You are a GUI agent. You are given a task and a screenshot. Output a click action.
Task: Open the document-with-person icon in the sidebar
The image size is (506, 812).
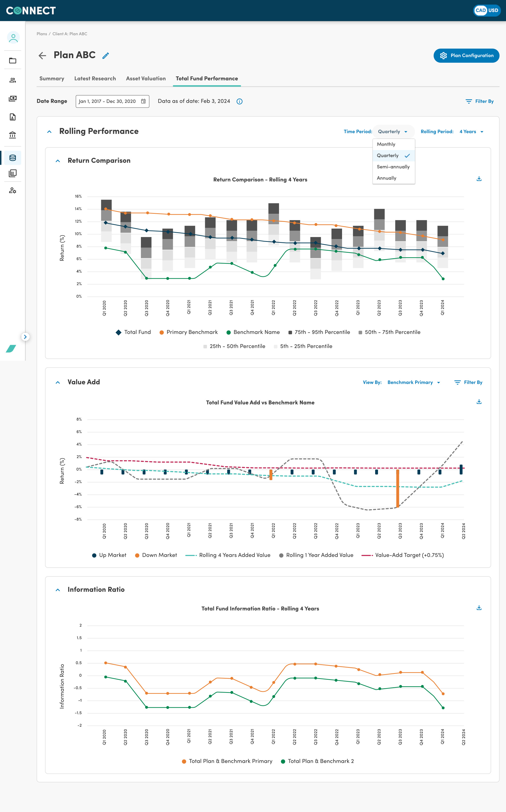13,117
